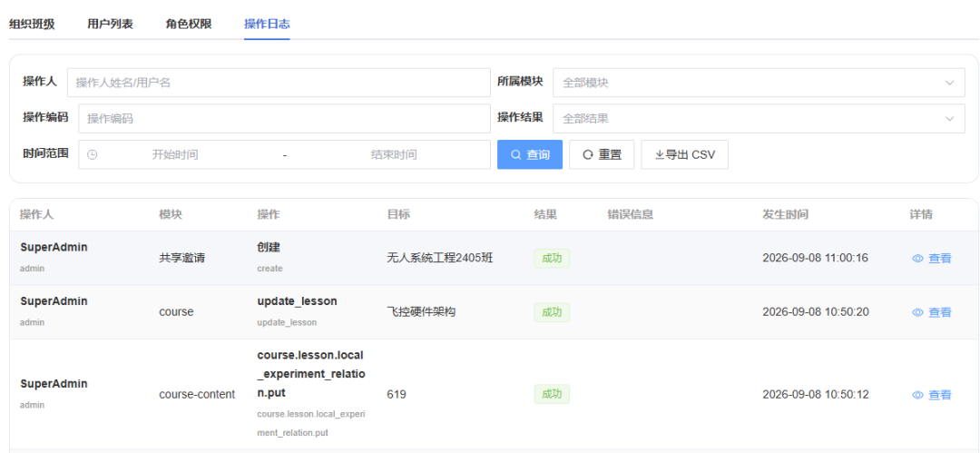Image resolution: width=980 pixels, height=453 pixels.
Task: Click the eye icon in the update_lesson row
Action: point(917,312)
